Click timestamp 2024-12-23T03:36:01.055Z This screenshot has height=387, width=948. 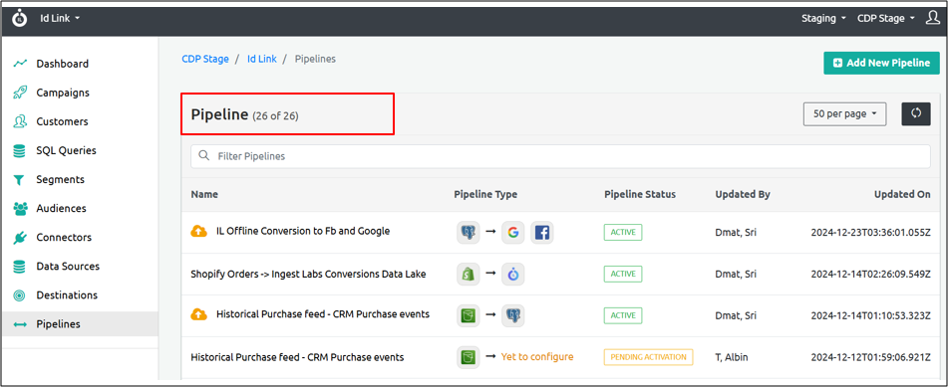click(x=871, y=232)
